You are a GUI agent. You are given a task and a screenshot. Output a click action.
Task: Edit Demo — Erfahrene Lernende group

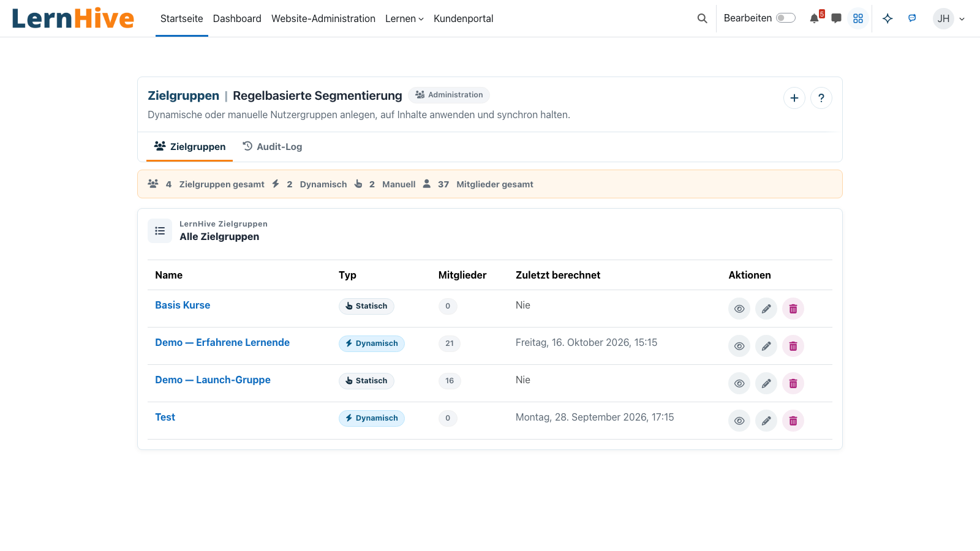click(766, 346)
